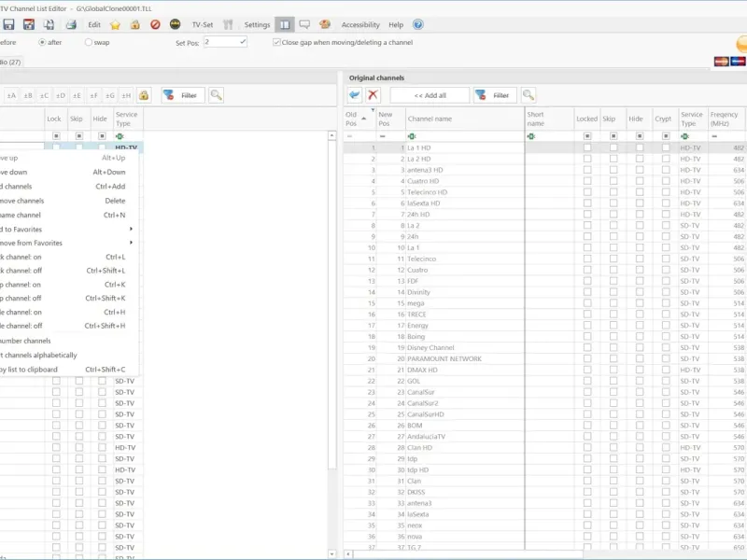Screen dimensions: 747x560
Task: Check the Locked box for La 1 HD
Action: tap(587, 147)
